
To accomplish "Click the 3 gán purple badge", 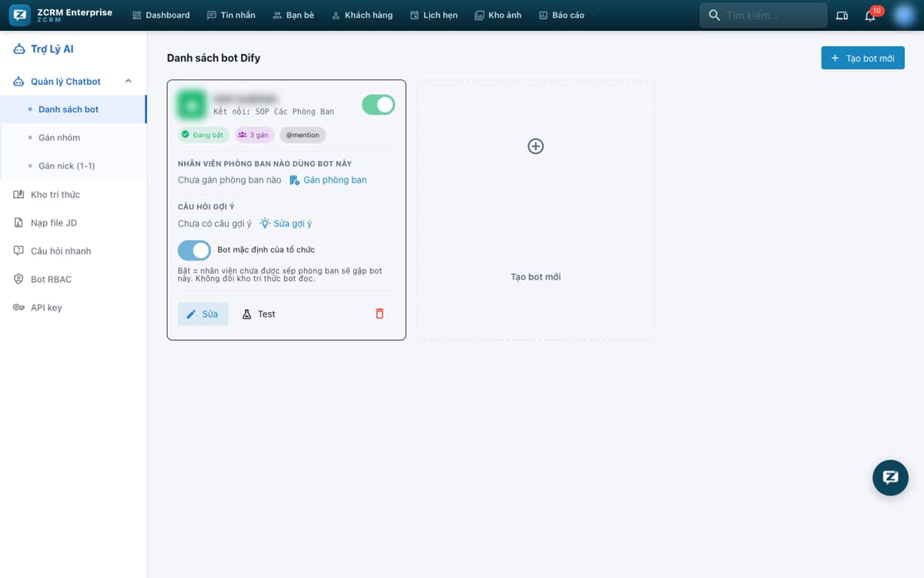I will pyautogui.click(x=254, y=135).
